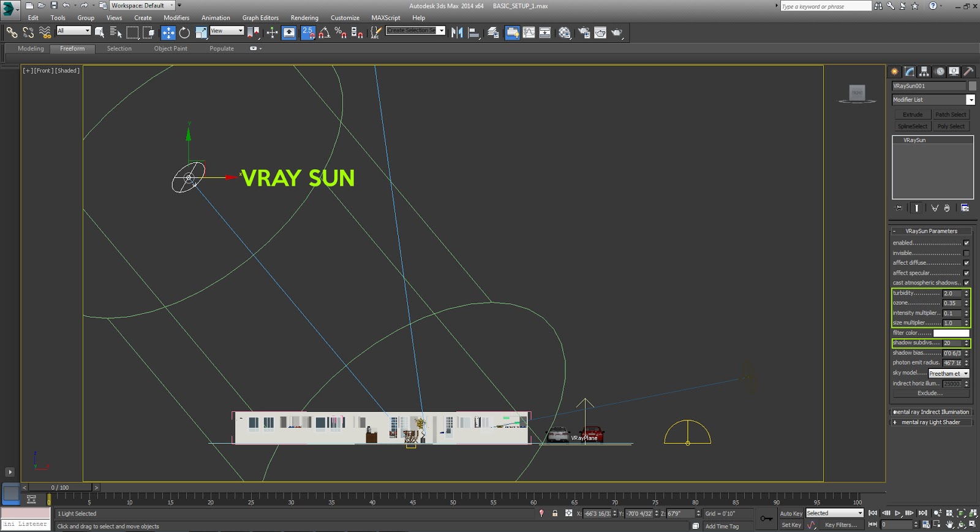
Task: Click the Mirror tool icon
Action: (457, 32)
